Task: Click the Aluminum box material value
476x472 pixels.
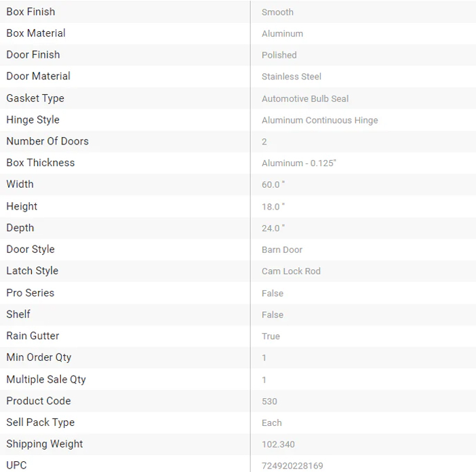Action: (x=282, y=34)
